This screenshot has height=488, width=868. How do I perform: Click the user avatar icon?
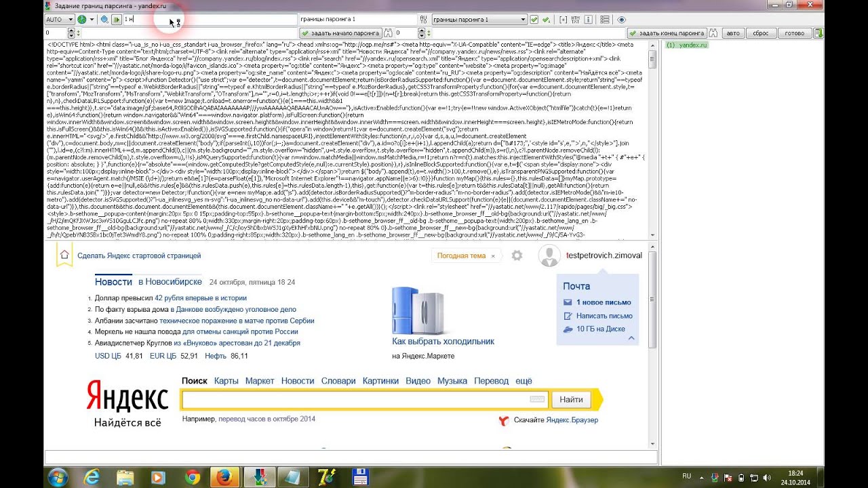click(549, 256)
